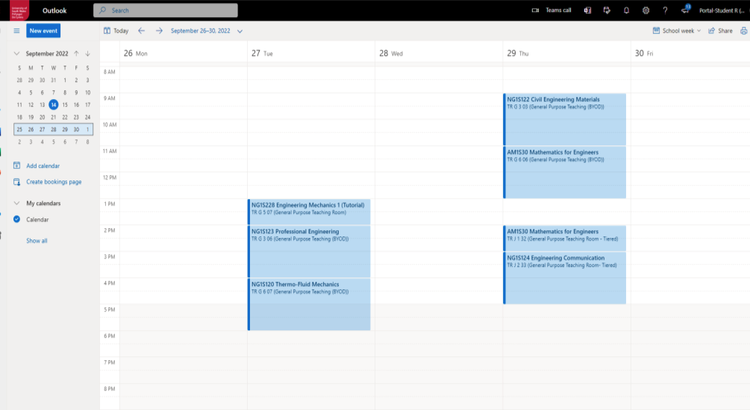Screen dimensions: 750x410
Task: Open the notifications bell icon
Action: click(x=626, y=10)
